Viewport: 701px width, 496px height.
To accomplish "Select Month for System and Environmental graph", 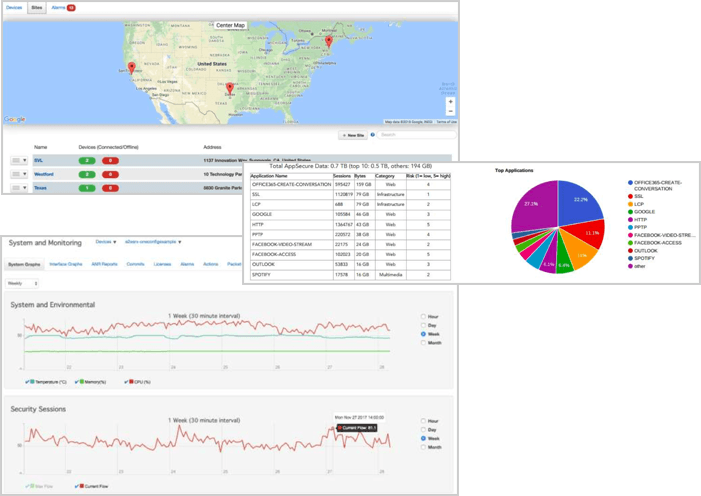I will click(423, 343).
